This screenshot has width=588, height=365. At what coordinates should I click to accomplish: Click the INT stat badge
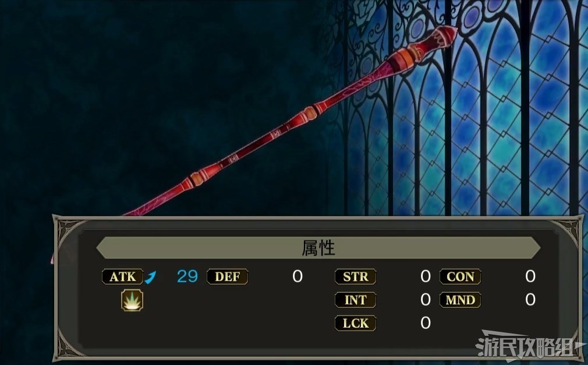click(x=356, y=300)
